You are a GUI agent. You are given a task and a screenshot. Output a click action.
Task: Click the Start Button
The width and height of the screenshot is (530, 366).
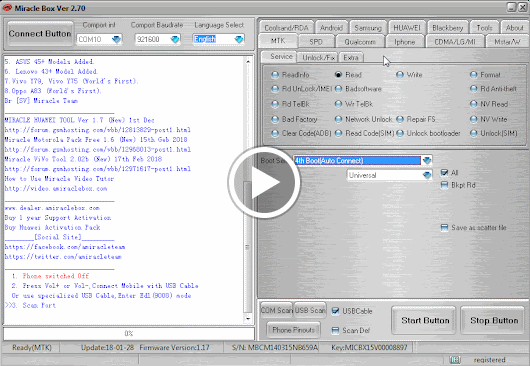[x=425, y=320]
